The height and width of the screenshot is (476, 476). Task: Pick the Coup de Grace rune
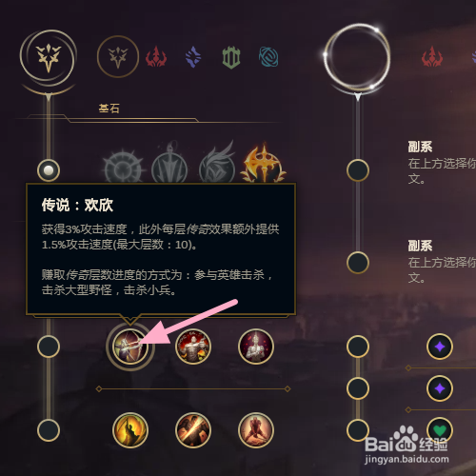coord(130,430)
